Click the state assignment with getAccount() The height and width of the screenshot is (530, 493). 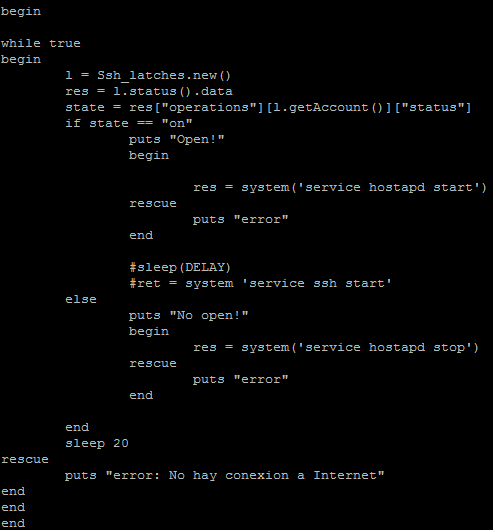[x=268, y=107]
